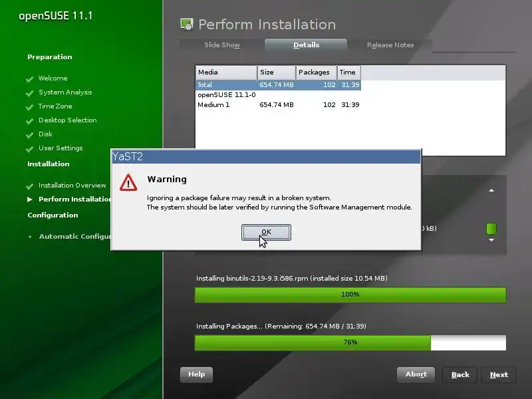Go Back to the previous step

click(x=460, y=374)
